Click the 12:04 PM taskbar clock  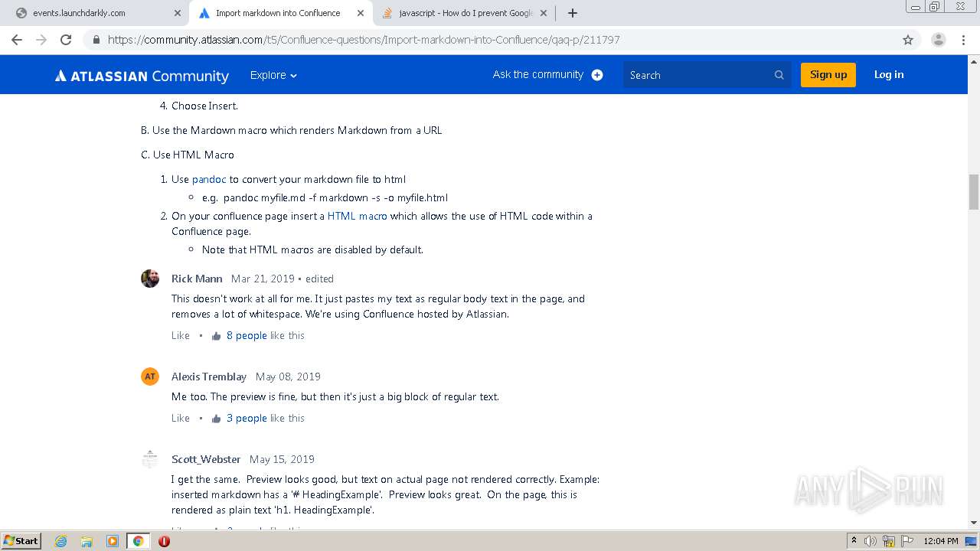click(x=941, y=541)
